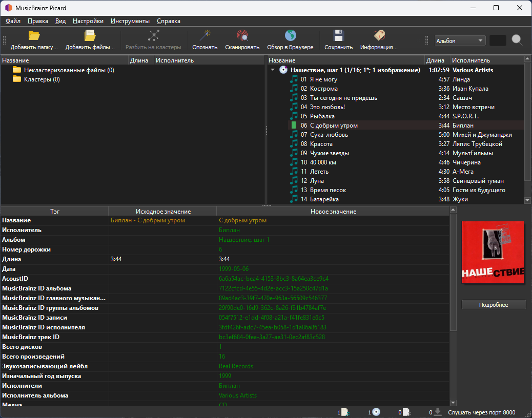This screenshot has height=418, width=532.
Task: Collapse the 'Нашествие, шаг 1' album entry
Action: tap(272, 70)
